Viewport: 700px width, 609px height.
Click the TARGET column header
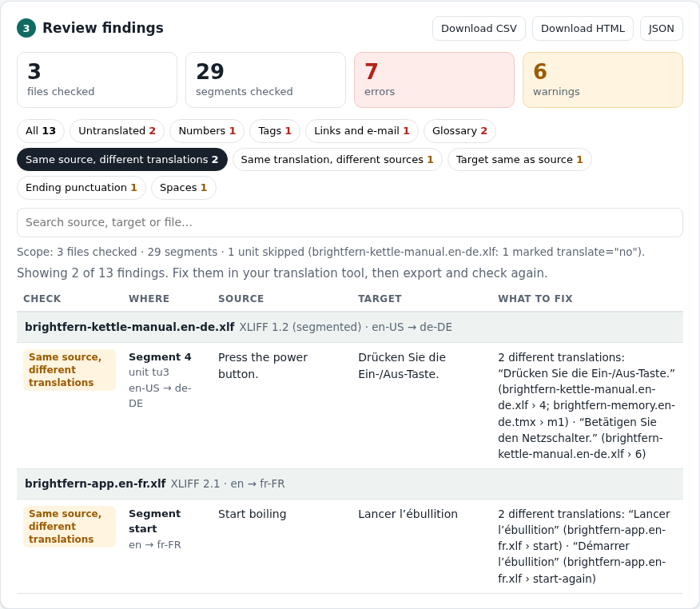(x=380, y=299)
